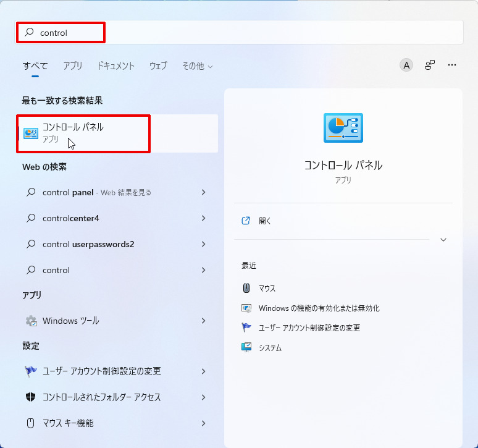Open コントロール パネル best match result
This screenshot has height=448, width=478.
pyautogui.click(x=119, y=133)
